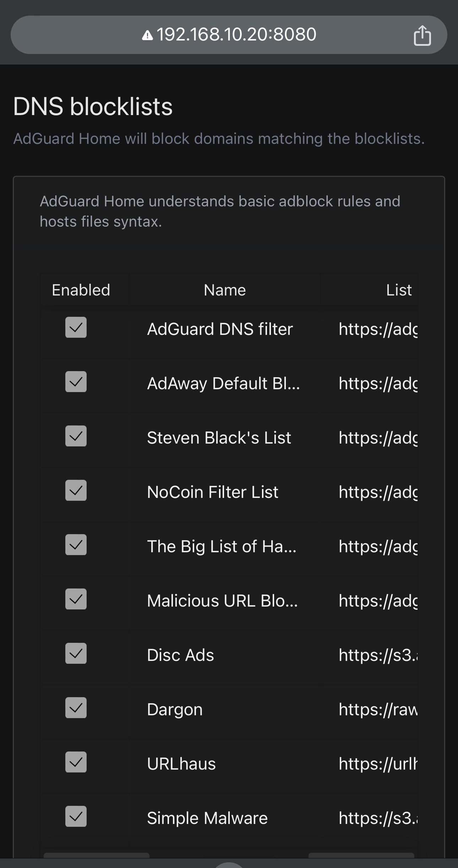Sort table by Name column header
The image size is (458, 868).
(x=225, y=290)
